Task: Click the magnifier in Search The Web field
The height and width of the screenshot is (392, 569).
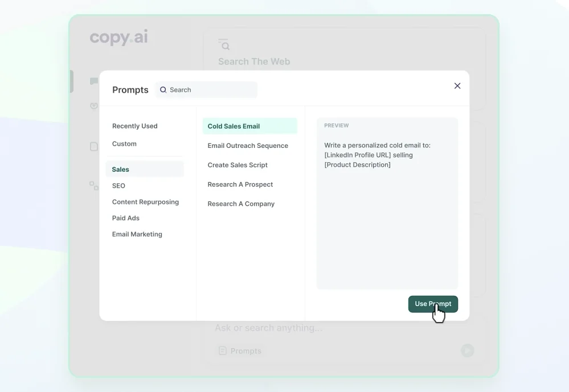Action: click(224, 44)
